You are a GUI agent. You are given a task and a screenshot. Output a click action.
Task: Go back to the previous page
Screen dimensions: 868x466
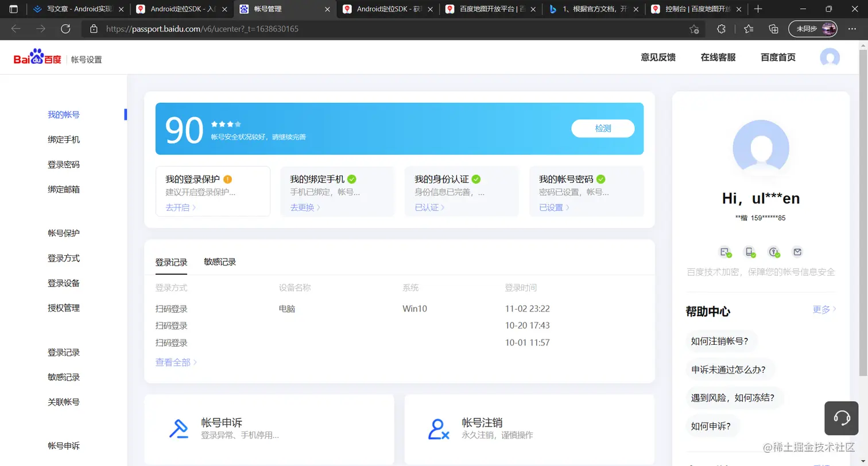pos(16,29)
